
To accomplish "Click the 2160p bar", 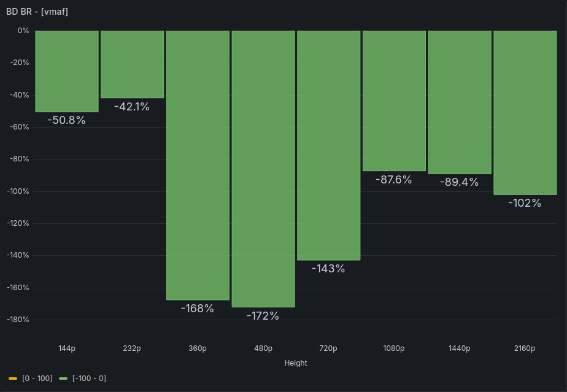I will [525, 113].
